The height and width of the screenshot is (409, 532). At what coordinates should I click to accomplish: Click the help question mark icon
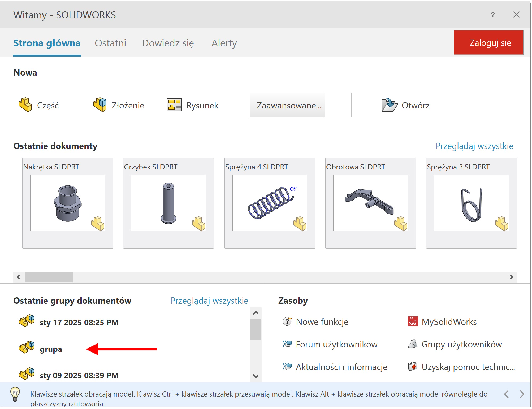(x=493, y=15)
